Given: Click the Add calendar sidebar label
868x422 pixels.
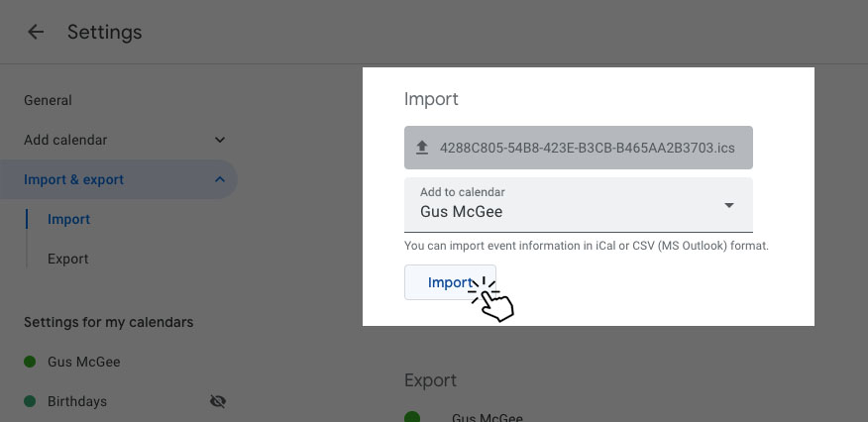Looking at the screenshot, I should 65,140.
